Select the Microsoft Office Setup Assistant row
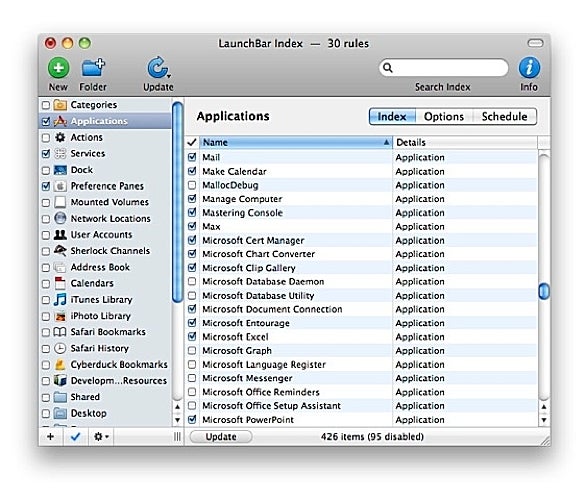 [361, 406]
